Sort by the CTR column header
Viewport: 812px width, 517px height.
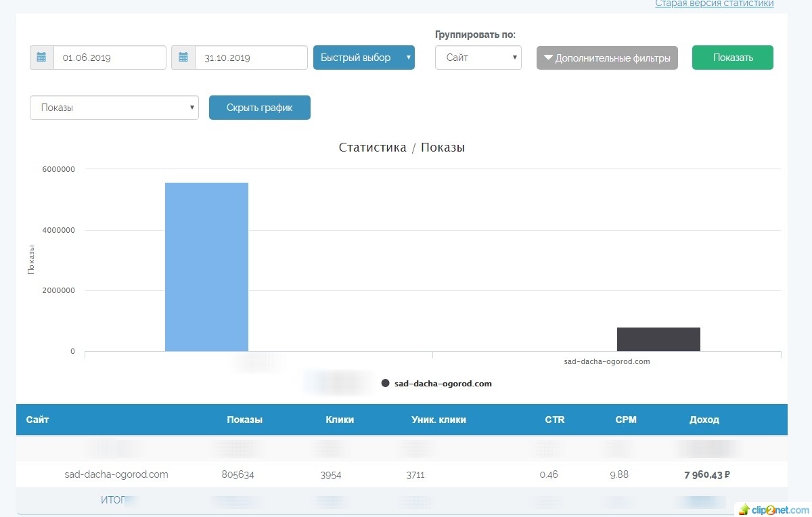pyautogui.click(x=555, y=420)
